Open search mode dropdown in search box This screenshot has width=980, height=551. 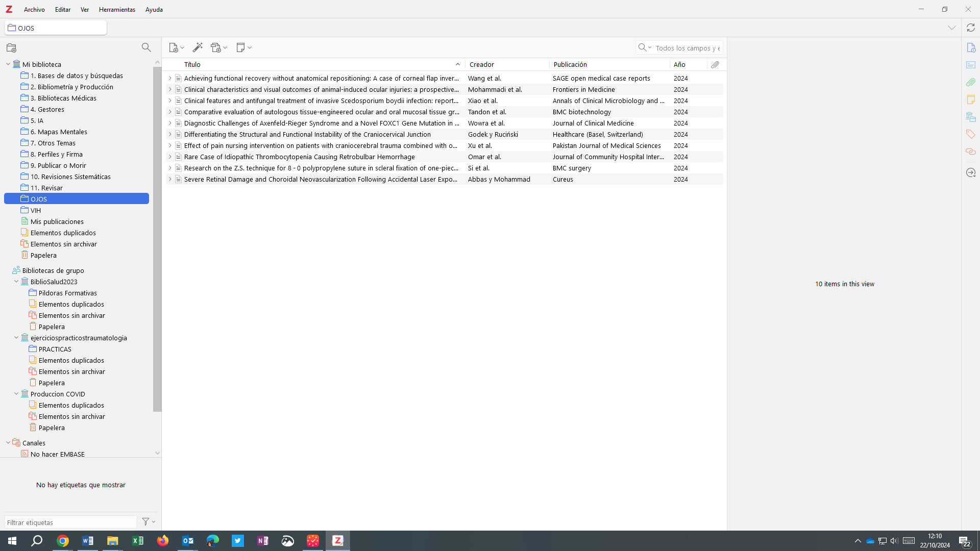(645, 47)
